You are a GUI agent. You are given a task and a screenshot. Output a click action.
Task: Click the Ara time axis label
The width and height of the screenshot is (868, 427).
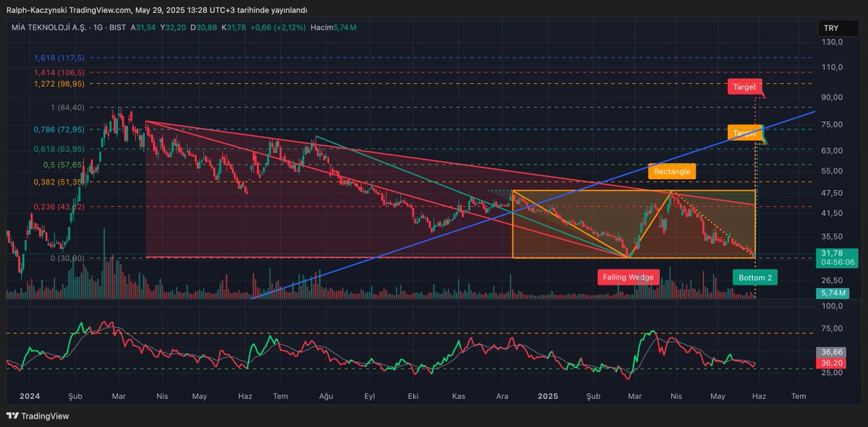click(502, 397)
